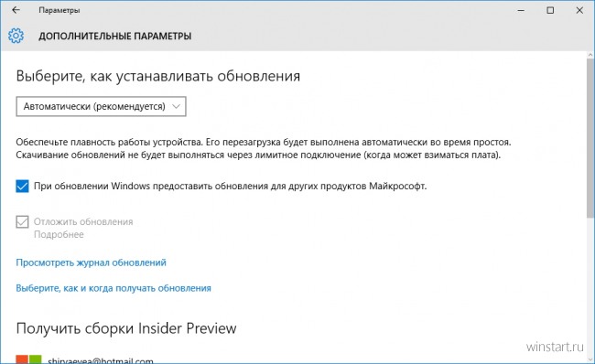Open the update install mode dropdown
Image resolution: width=595 pixels, height=364 pixels.
[101, 106]
